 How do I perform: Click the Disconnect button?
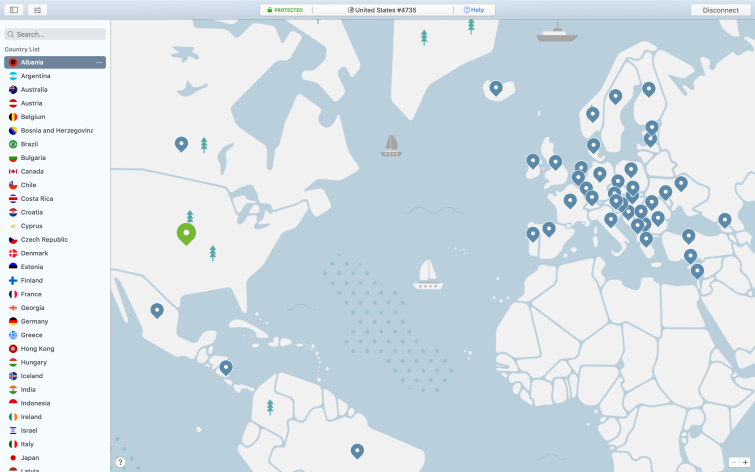(720, 10)
